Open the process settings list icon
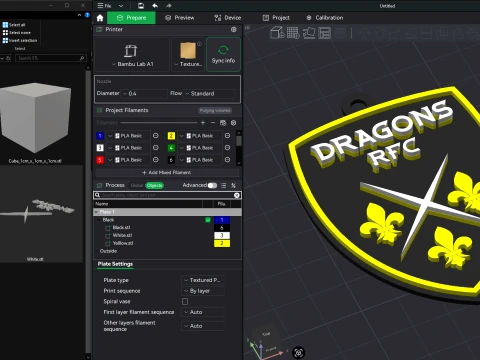The width and height of the screenshot is (480, 360). [x=223, y=185]
